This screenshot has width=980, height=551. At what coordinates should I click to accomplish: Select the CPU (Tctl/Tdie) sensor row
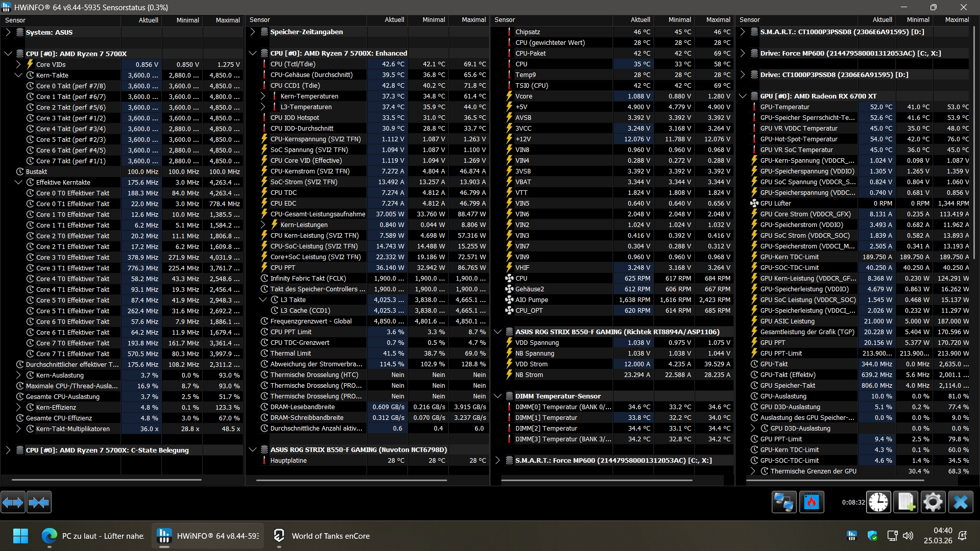point(293,64)
